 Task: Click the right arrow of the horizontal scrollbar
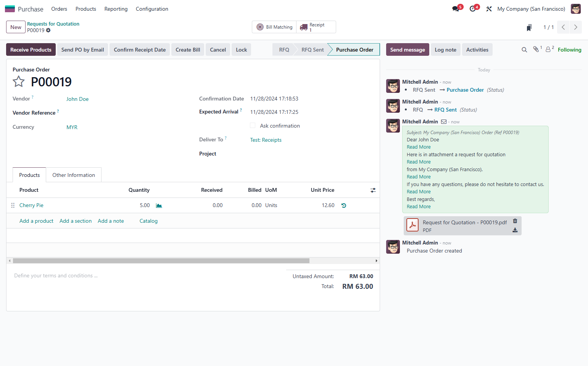pos(376,261)
